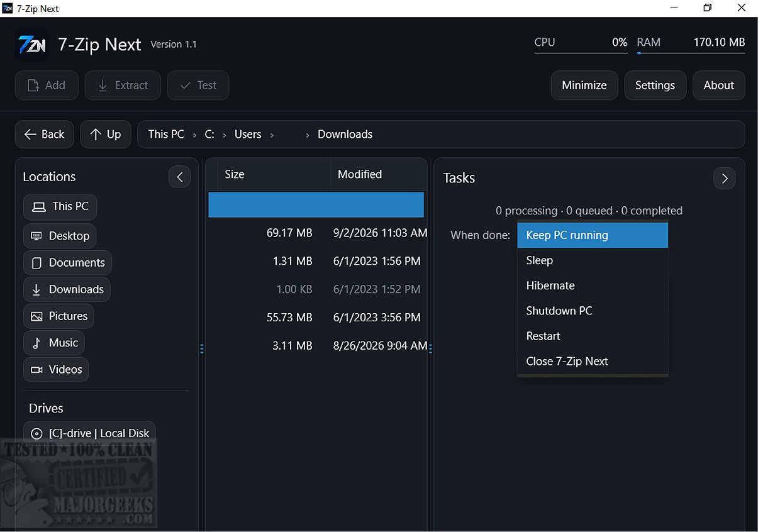
Task: Click Downloads in the path breadcrumb
Action: click(x=345, y=135)
